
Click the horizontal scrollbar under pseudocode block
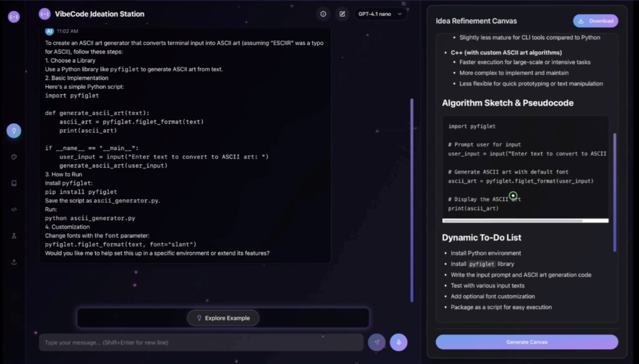(512, 221)
